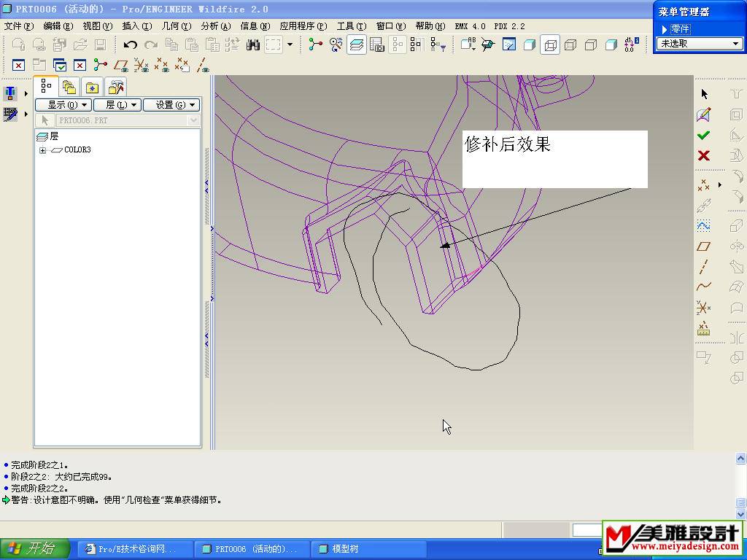747x560 pixels.
Task: Select wireframe display mode
Action: point(550,45)
